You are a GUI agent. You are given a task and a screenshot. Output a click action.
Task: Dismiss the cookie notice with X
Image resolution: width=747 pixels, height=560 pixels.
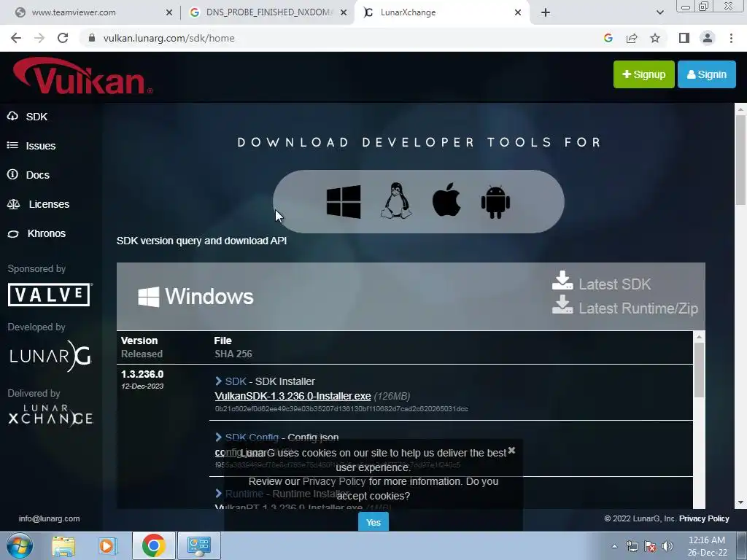point(511,450)
